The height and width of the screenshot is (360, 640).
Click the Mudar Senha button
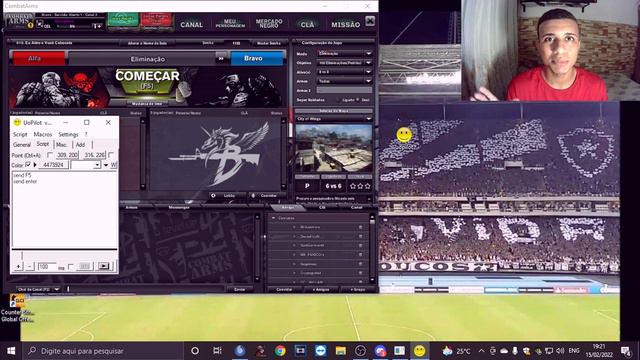coord(269,43)
